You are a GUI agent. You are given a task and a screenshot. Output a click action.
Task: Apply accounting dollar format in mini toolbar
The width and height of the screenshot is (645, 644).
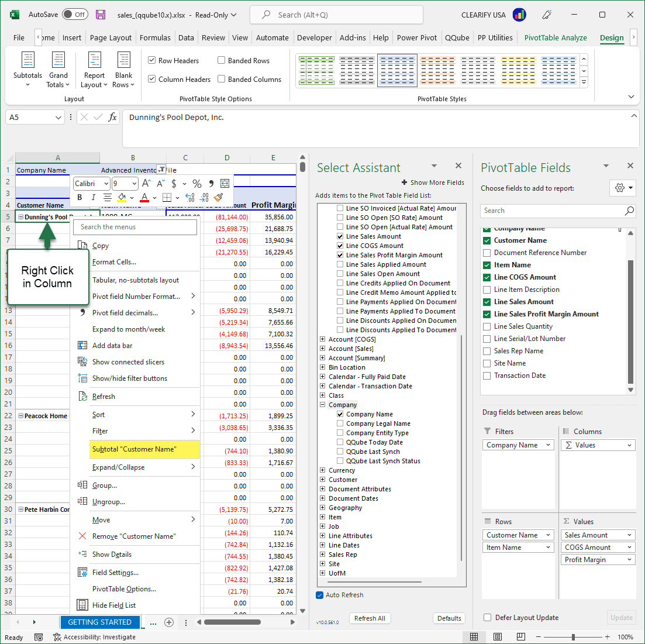point(174,183)
